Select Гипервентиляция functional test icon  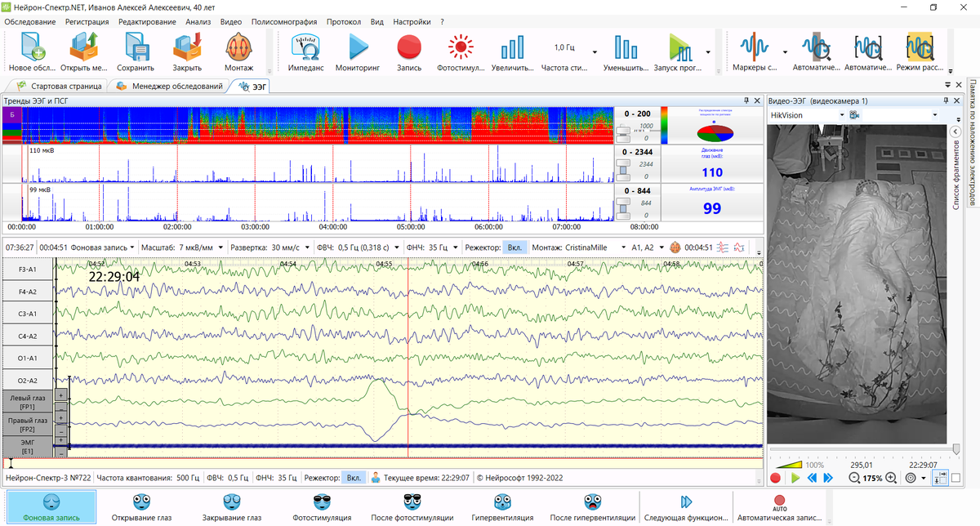click(501, 506)
